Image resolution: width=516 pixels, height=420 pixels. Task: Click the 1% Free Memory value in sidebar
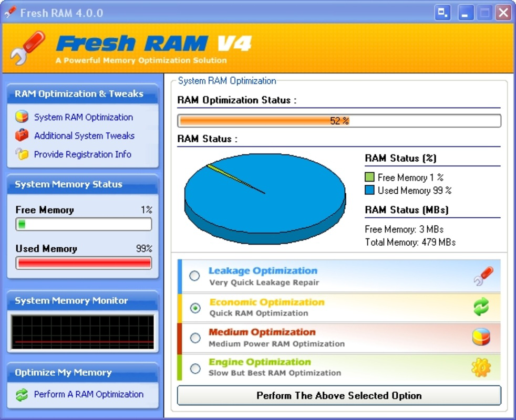click(147, 210)
